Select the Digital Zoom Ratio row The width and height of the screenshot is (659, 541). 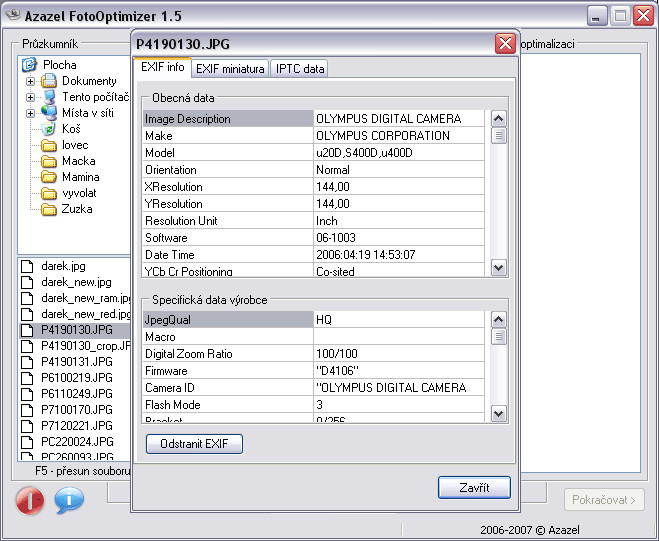pyautogui.click(x=314, y=354)
